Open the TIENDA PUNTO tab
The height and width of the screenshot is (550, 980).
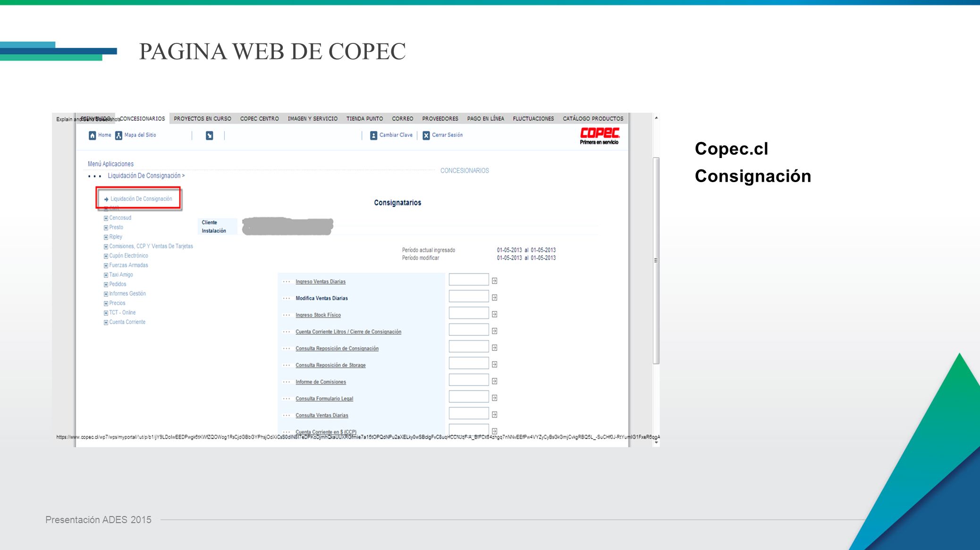(364, 119)
